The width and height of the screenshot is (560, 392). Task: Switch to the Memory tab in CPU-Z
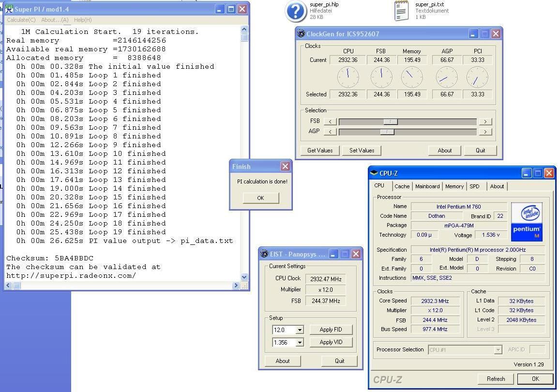tap(454, 186)
